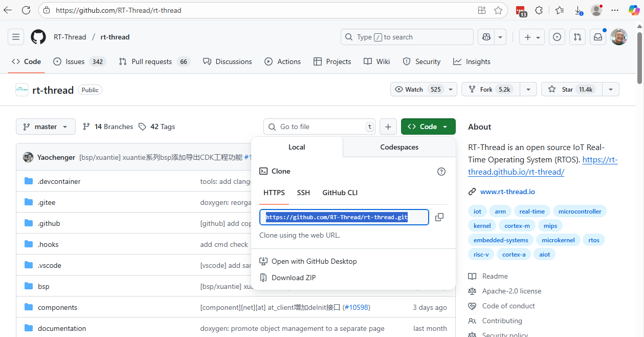
Task: Add the page to browser favorites
Action: (498, 10)
